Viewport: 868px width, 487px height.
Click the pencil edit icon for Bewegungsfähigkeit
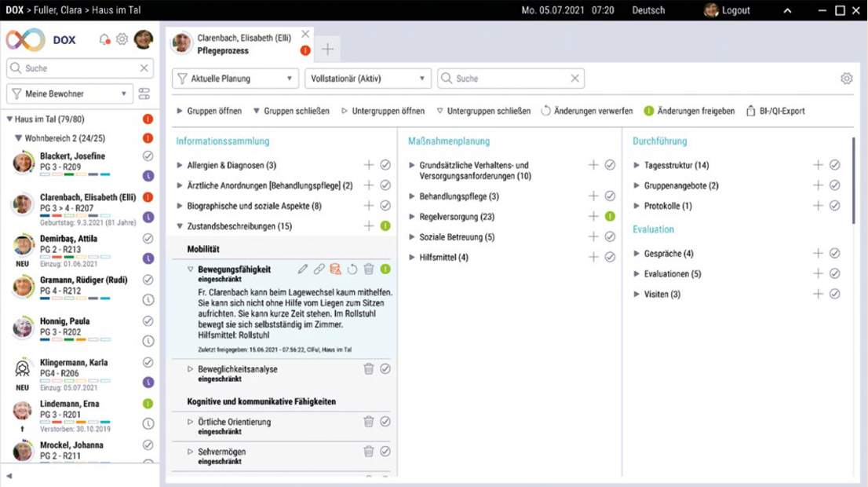303,269
